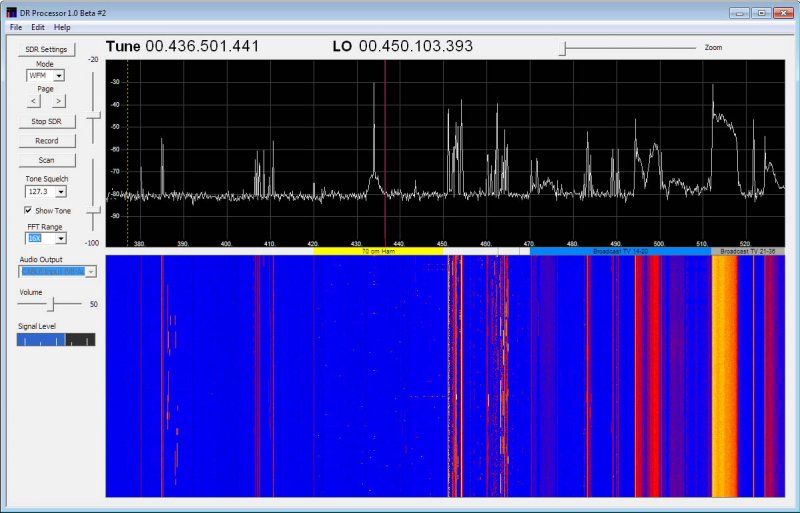Click the DR Processor title bar app icon
Screen dimensions: 800x513
11,12
